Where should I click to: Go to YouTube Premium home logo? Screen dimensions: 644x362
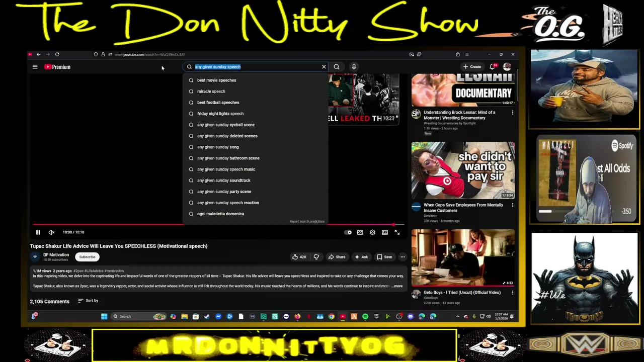[57, 67]
